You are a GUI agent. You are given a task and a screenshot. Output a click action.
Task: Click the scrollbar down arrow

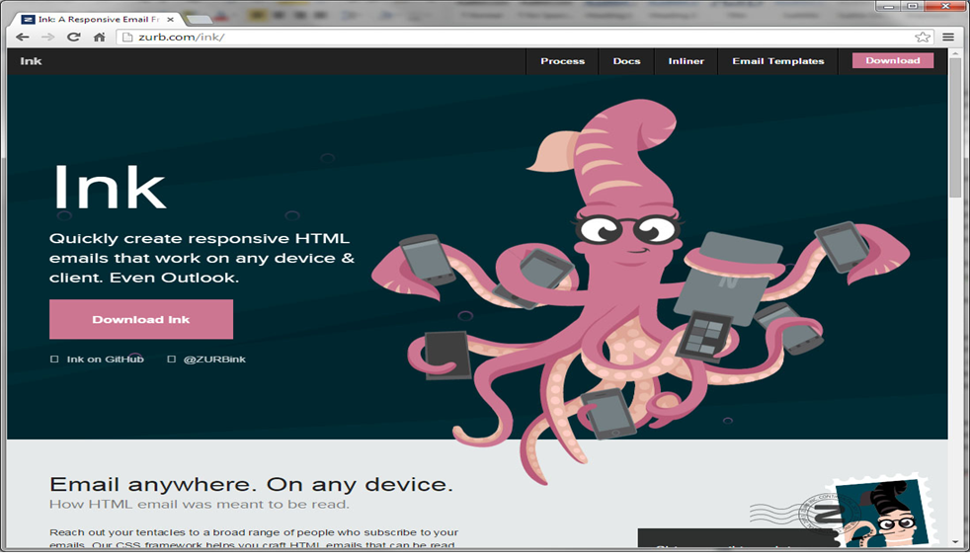[x=956, y=541]
